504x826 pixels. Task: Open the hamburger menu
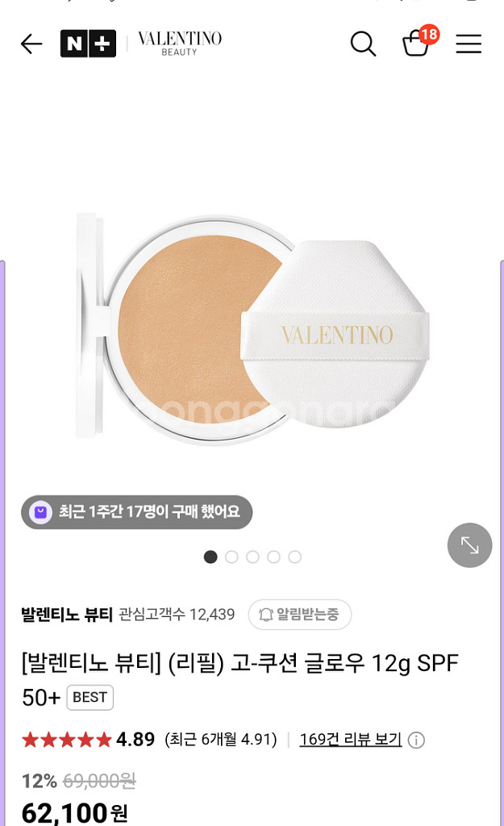point(469,44)
